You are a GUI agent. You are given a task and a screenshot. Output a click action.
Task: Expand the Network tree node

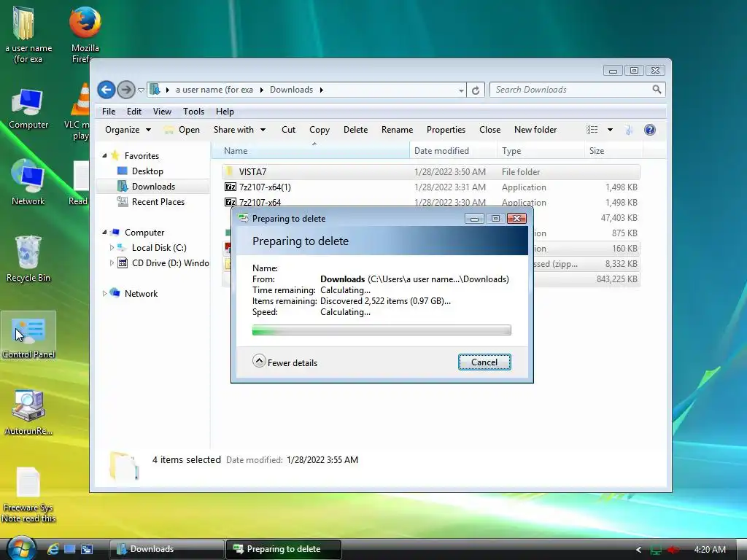coord(104,293)
